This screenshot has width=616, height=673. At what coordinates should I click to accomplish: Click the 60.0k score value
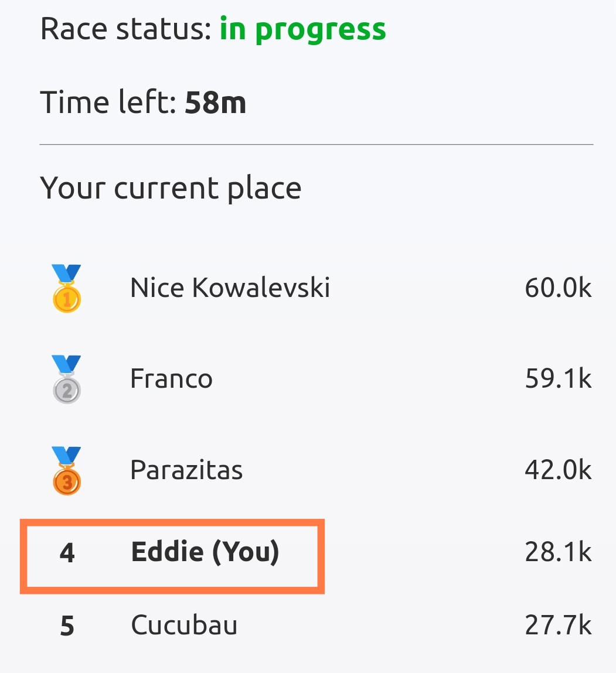pyautogui.click(x=558, y=288)
